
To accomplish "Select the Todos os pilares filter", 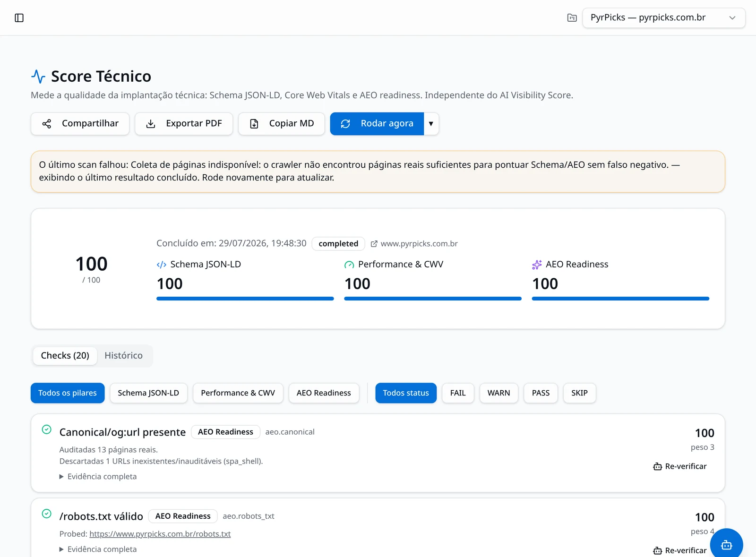I will [x=68, y=393].
